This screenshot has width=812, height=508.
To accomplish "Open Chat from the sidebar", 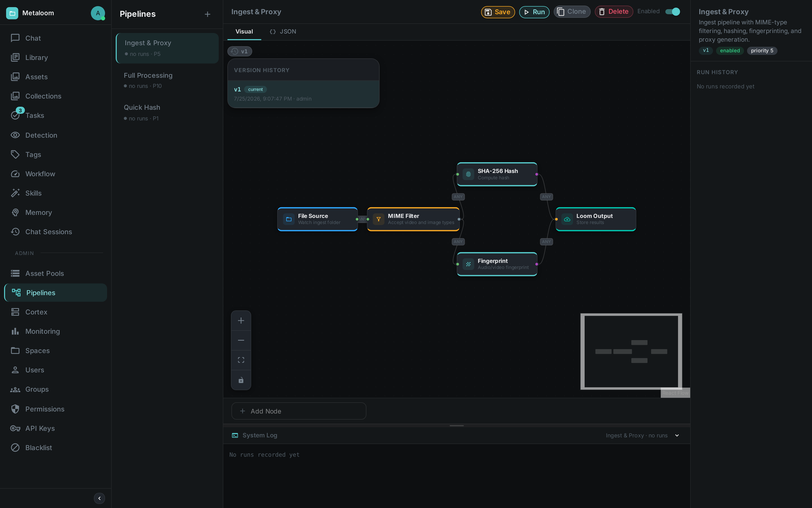I will [55, 38].
